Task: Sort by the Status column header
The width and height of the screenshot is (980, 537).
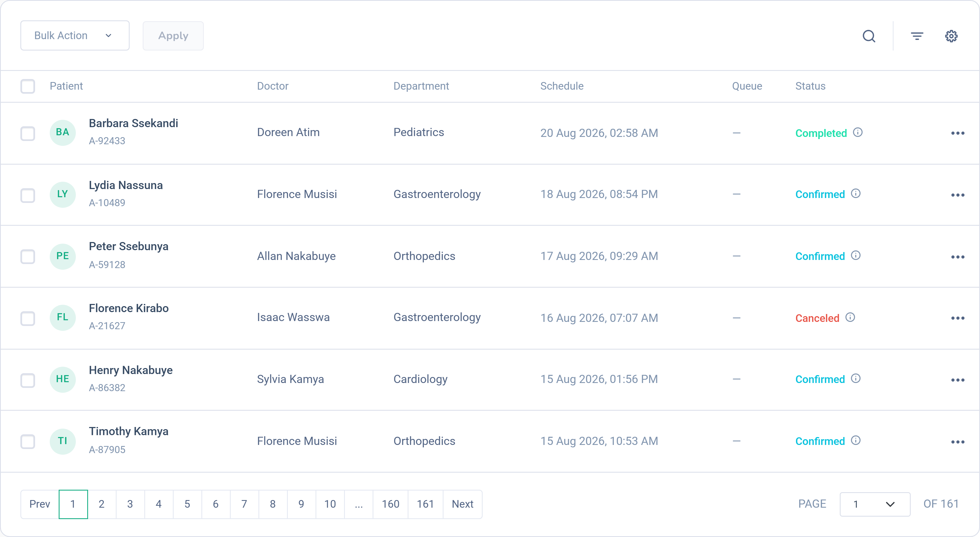Action: tap(810, 86)
